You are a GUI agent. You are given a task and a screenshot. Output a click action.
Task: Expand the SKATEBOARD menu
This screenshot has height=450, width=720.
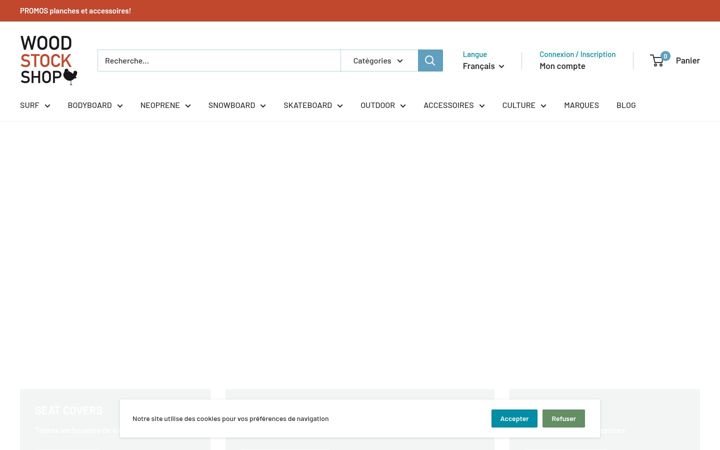pos(313,105)
